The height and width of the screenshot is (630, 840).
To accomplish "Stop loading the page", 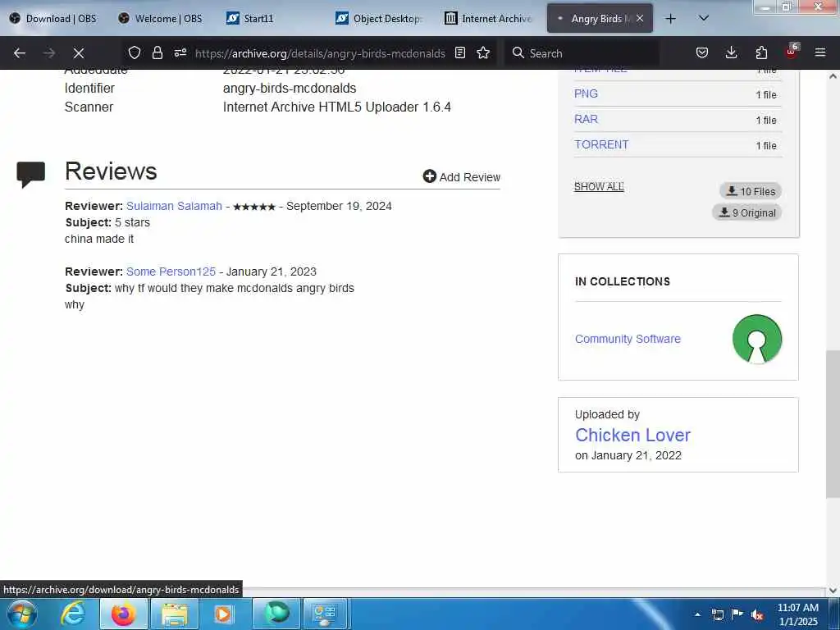I will click(x=78, y=53).
